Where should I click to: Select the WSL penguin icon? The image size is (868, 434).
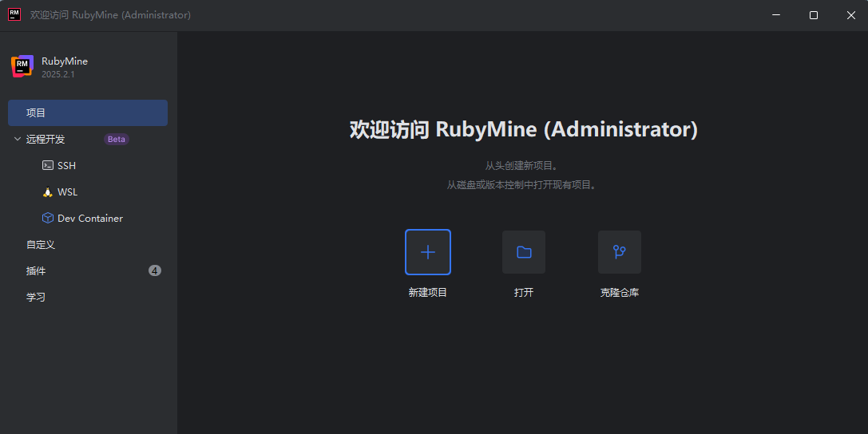click(48, 192)
